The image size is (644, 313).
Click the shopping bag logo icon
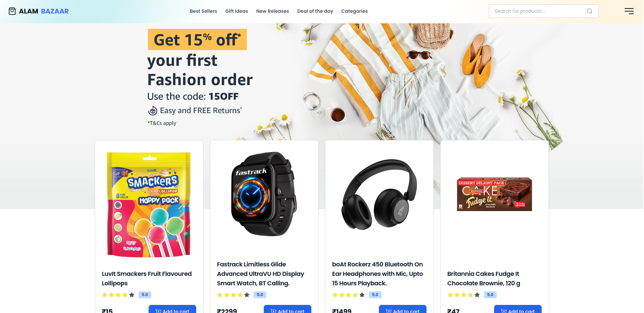(12, 11)
